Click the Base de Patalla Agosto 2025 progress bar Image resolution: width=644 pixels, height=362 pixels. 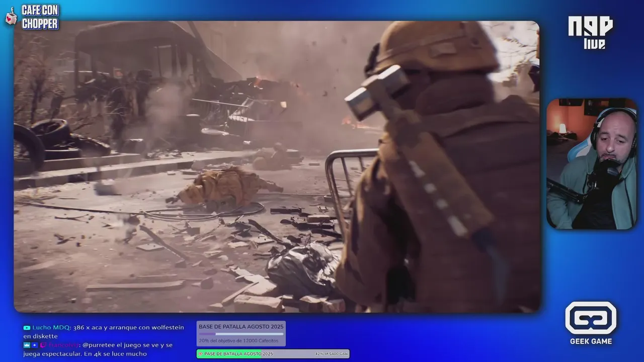[241, 334]
